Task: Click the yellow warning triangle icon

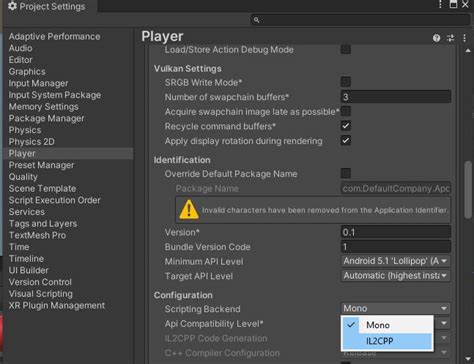Action: (189, 210)
